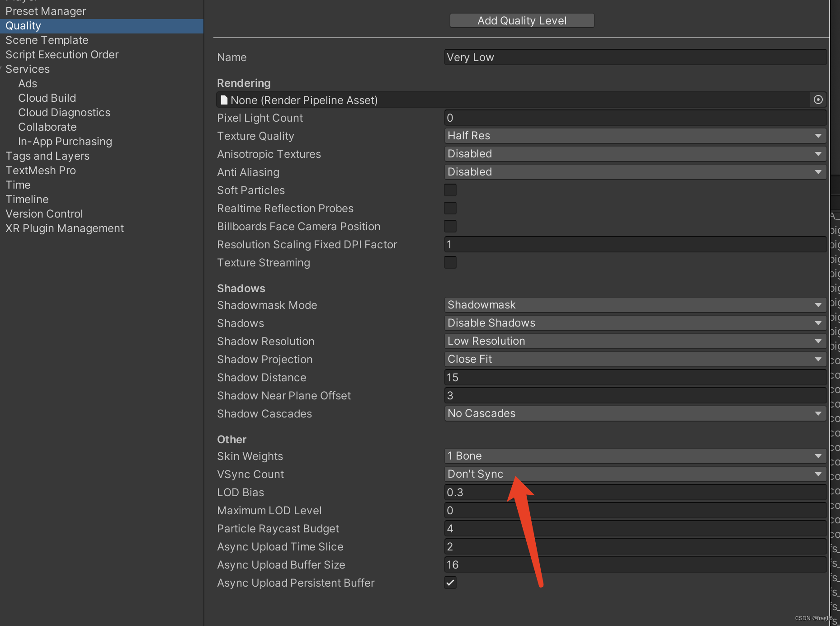Open the Texture Quality dropdown
This screenshot has width=840, height=626.
pyautogui.click(x=635, y=136)
